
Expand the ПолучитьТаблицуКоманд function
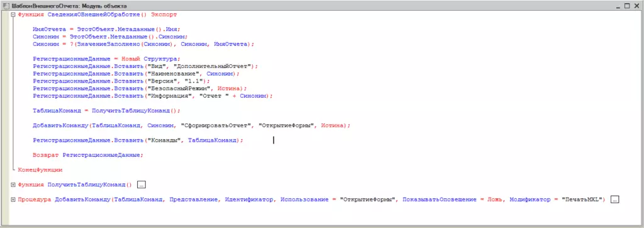tap(13, 185)
